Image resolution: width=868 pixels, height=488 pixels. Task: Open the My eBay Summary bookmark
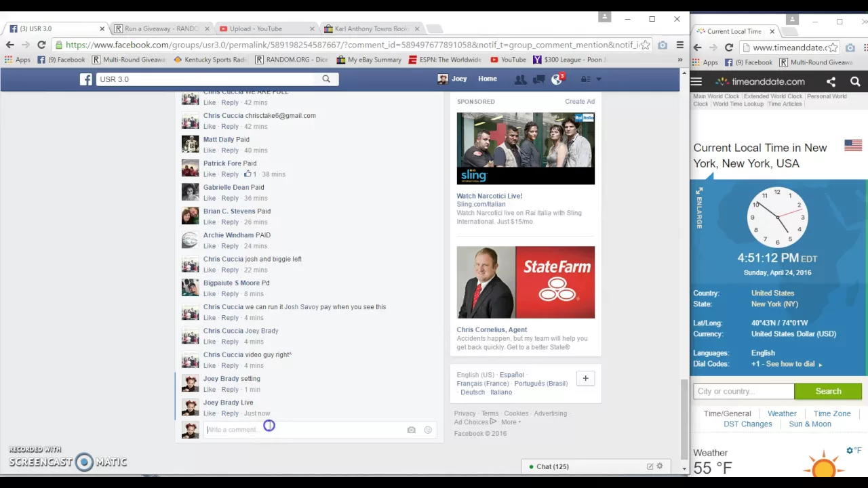(368, 60)
